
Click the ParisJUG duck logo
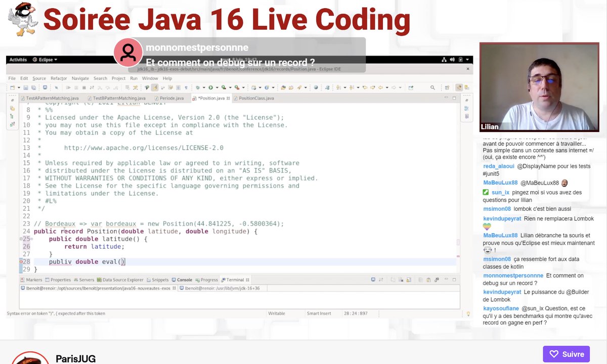(x=23, y=19)
